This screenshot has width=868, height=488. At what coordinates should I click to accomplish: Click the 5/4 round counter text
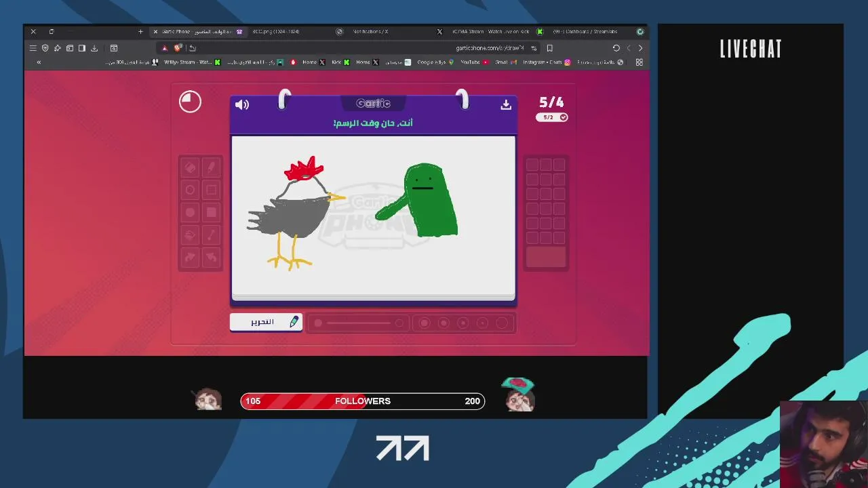pyautogui.click(x=551, y=102)
